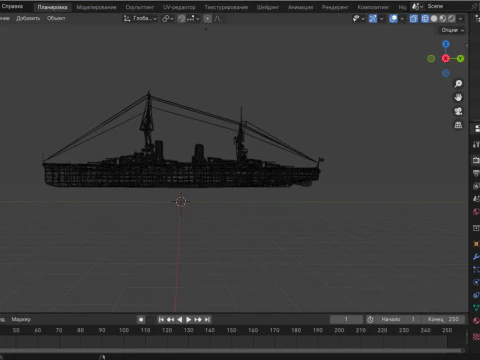Image resolution: width=480 pixels, height=360 pixels.
Task: Click the pan hand icon in viewport
Action: (x=458, y=97)
